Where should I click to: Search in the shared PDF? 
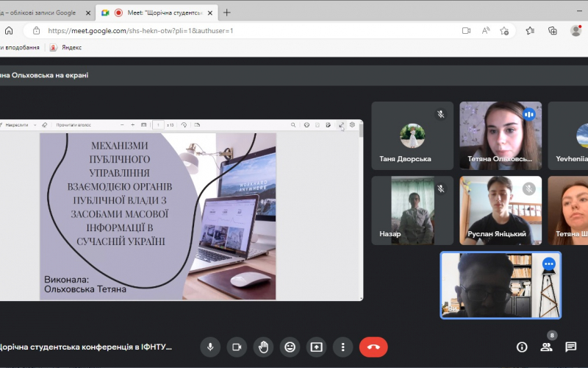click(293, 125)
